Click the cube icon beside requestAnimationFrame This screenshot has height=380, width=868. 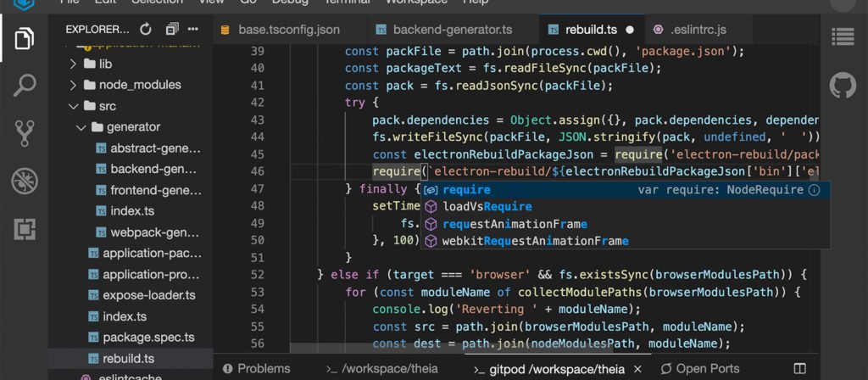coord(431,224)
